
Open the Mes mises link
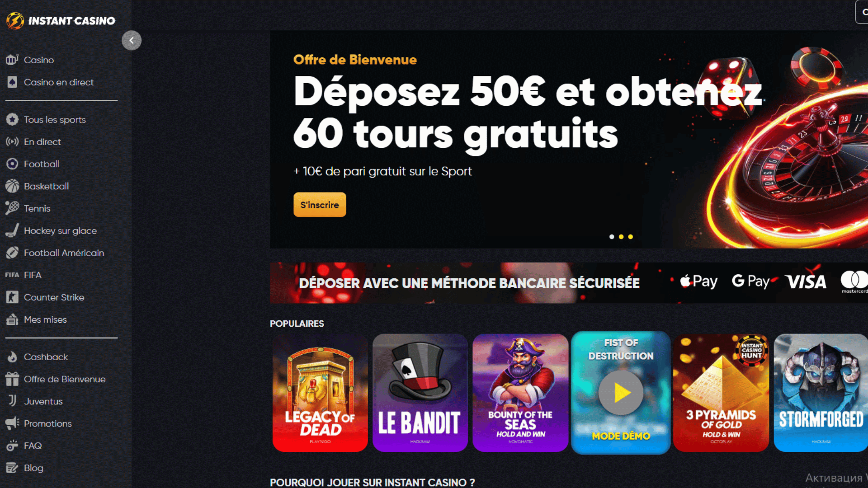coord(45,320)
